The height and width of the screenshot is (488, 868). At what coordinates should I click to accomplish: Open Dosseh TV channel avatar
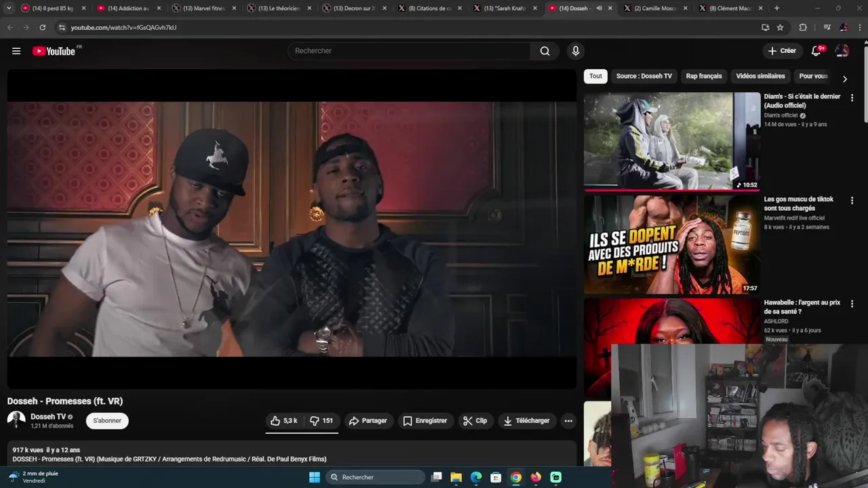[x=16, y=420]
